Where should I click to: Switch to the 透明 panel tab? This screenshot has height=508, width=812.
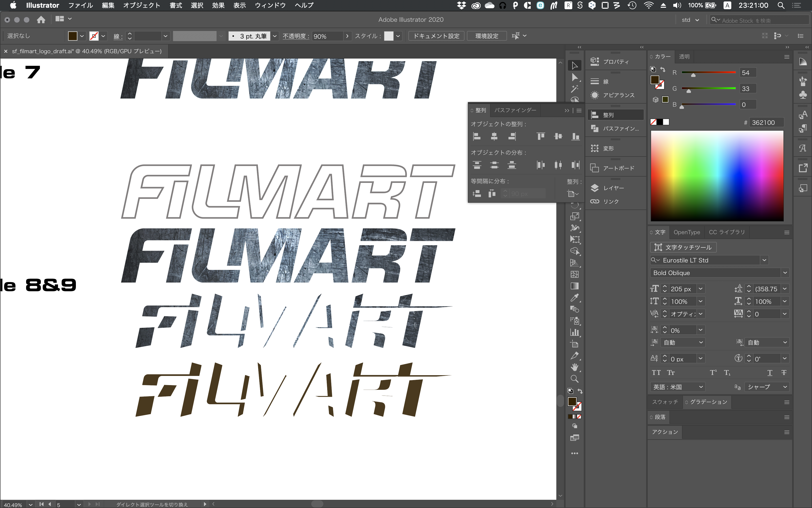point(684,56)
